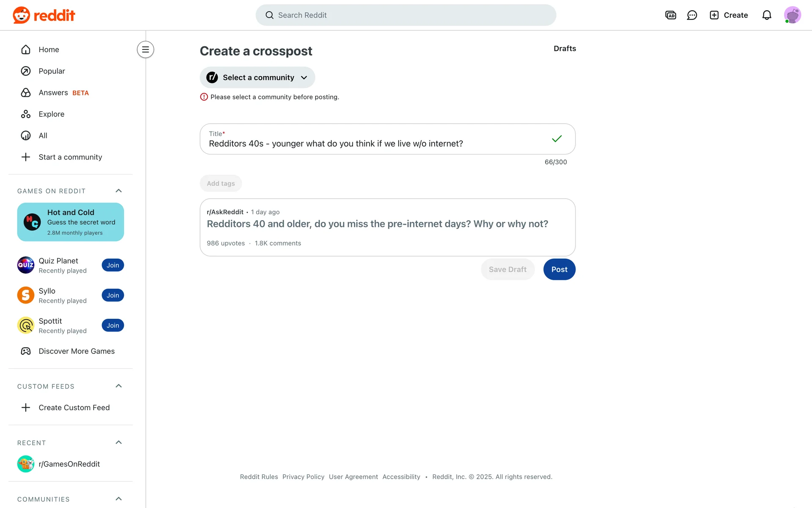Click the Reddit logo icon
This screenshot has height=508, width=812.
pyautogui.click(x=21, y=15)
